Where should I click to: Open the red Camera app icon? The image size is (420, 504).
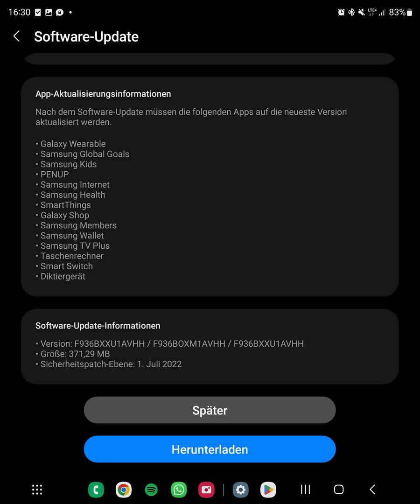[x=206, y=490]
